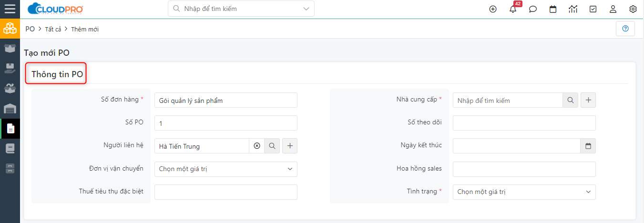644x223 pixels.
Task: Open the reports chart icon
Action: click(573, 9)
